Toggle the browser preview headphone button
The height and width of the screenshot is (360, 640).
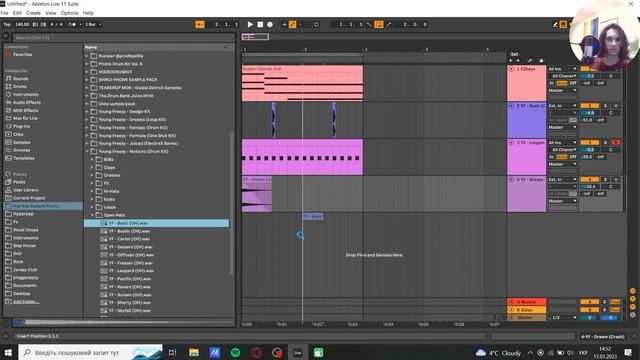(18, 322)
